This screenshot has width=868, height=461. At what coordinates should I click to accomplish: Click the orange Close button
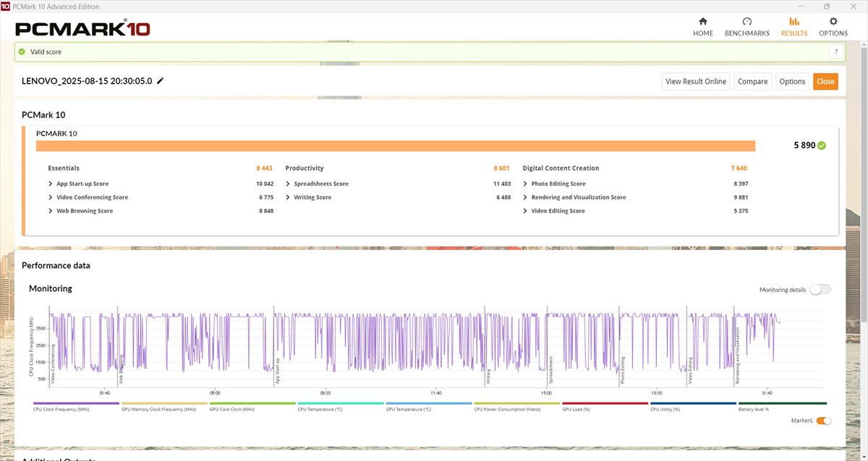tap(825, 82)
